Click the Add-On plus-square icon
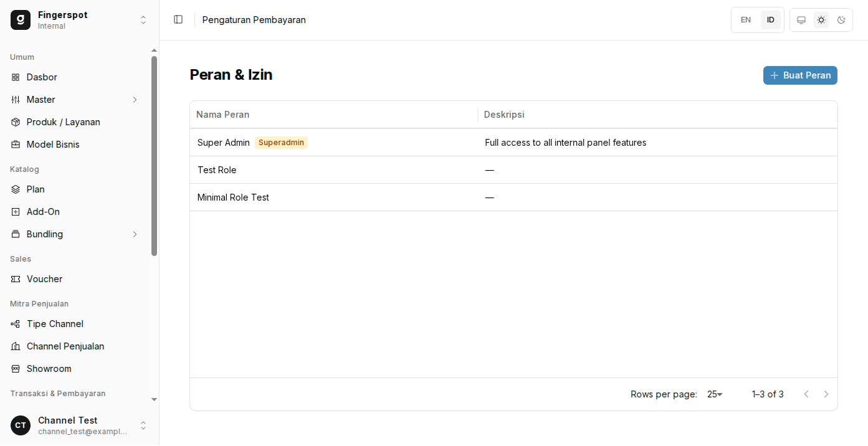 (x=16, y=212)
